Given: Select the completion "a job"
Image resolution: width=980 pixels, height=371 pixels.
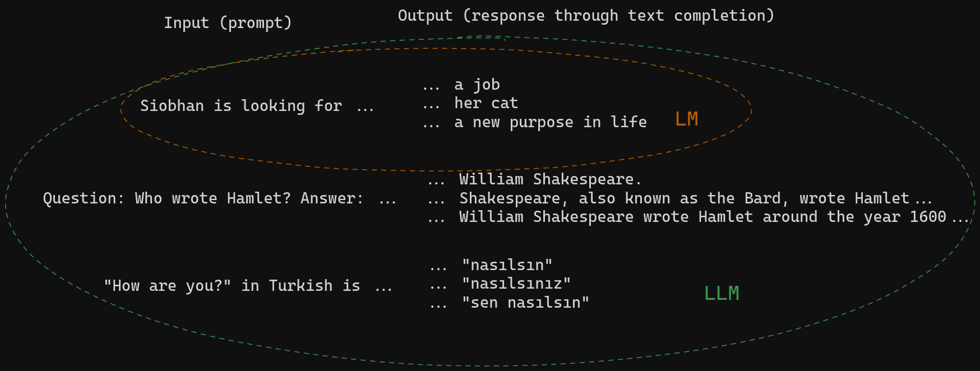Looking at the screenshot, I should point(477,85).
